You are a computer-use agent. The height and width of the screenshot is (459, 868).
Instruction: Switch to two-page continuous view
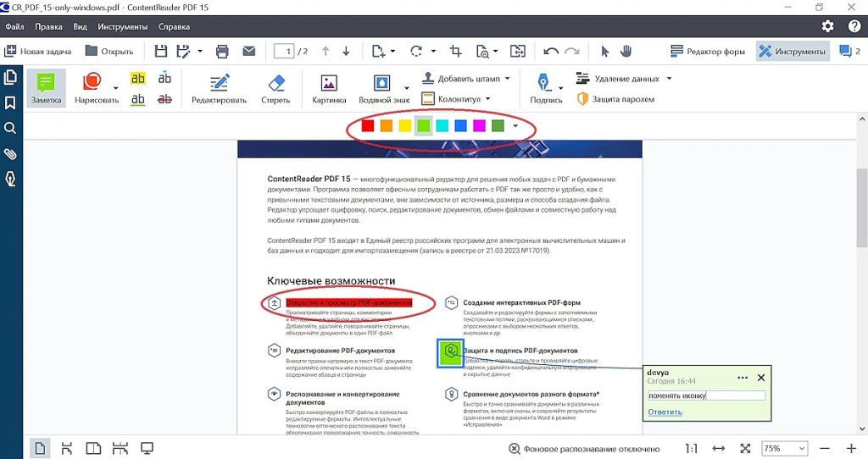click(120, 448)
